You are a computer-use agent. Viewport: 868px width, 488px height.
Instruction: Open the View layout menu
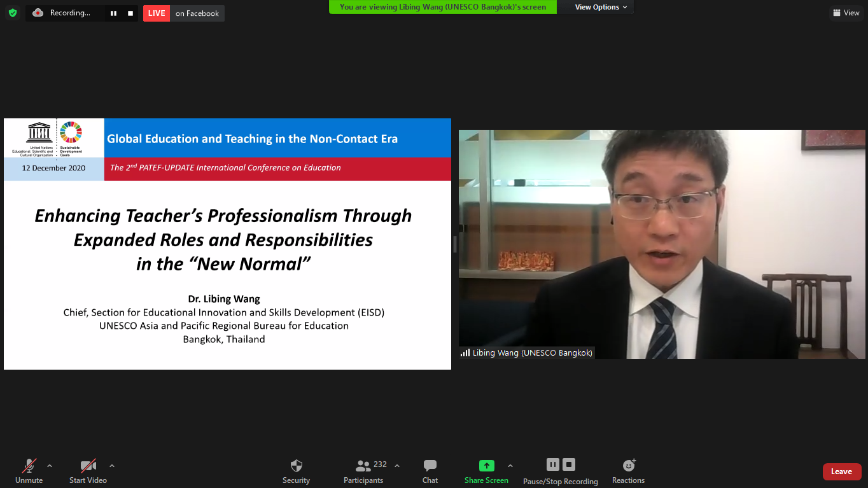(846, 13)
